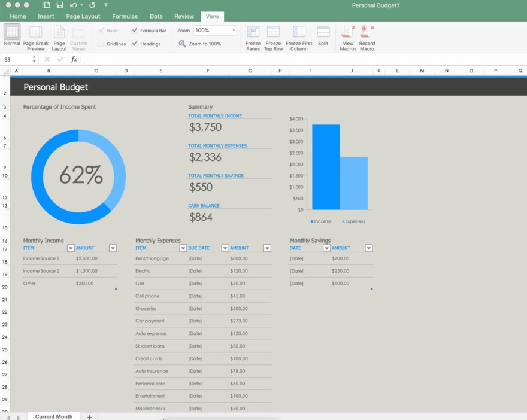Confirm formula entry with checkmark
The image size is (527, 420).
point(60,59)
